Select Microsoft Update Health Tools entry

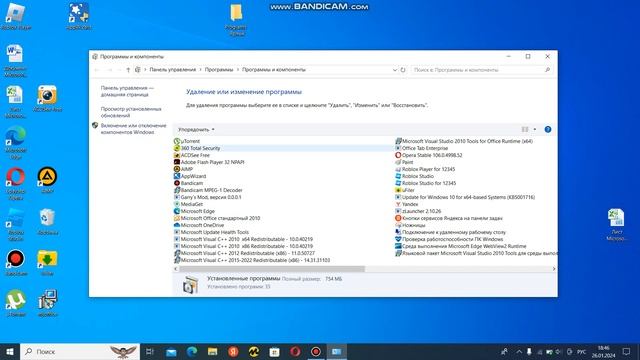[x=211, y=232]
